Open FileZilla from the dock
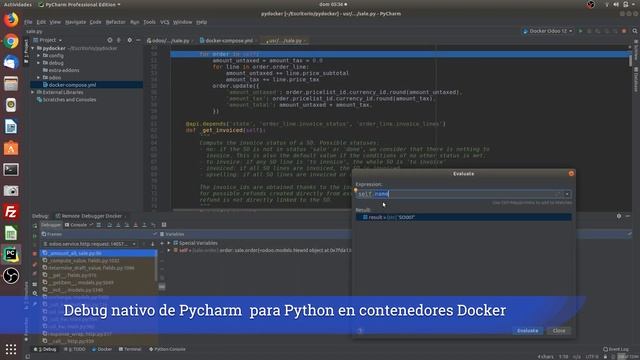 (11, 212)
